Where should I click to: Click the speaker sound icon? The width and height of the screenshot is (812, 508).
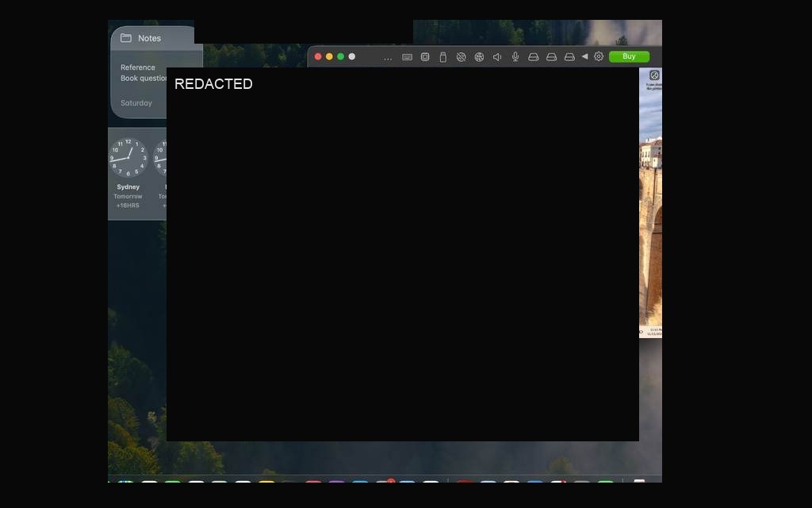pos(497,57)
